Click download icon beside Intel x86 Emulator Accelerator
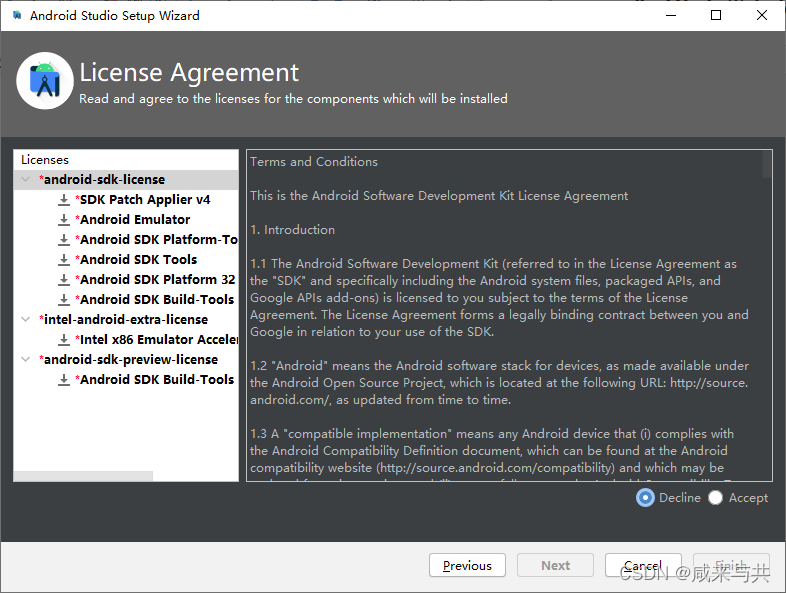The height and width of the screenshot is (593, 786). coord(64,340)
